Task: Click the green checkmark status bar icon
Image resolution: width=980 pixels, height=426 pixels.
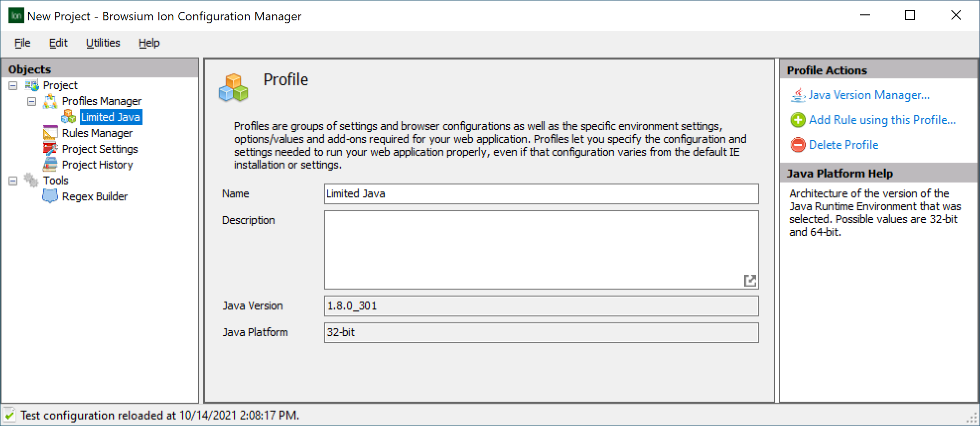Action: [9, 415]
